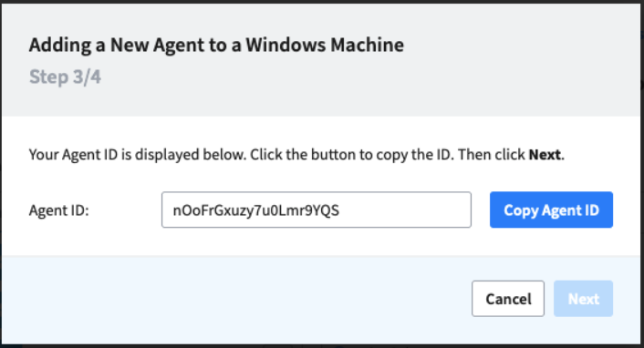Focus the Agent ID input field
Image resolution: width=644 pixels, height=348 pixels.
tap(317, 210)
